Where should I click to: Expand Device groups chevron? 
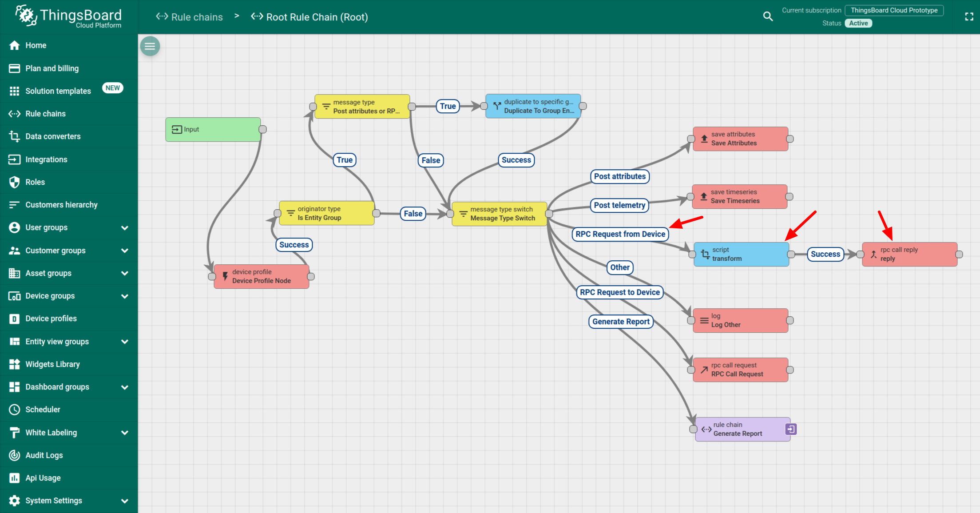pos(125,296)
